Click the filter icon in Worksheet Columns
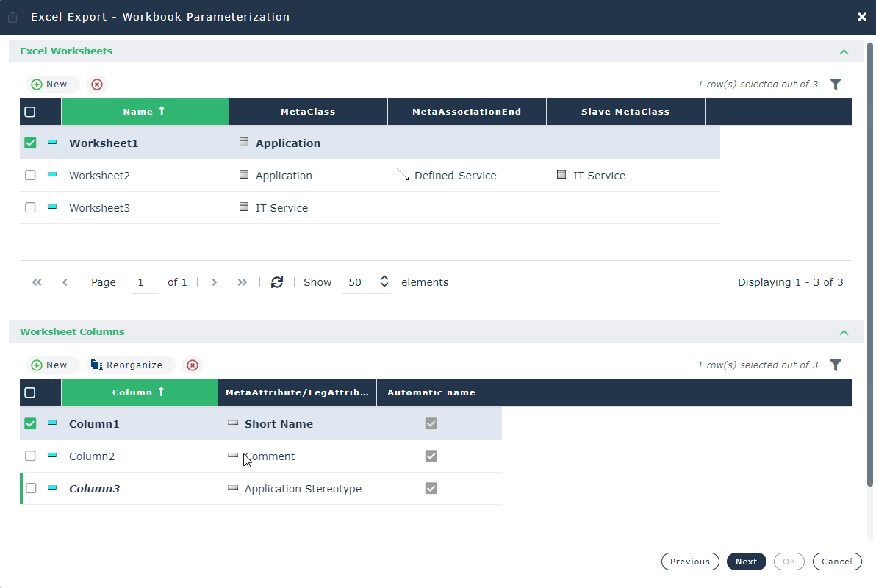876x588 pixels. pyautogui.click(x=835, y=365)
